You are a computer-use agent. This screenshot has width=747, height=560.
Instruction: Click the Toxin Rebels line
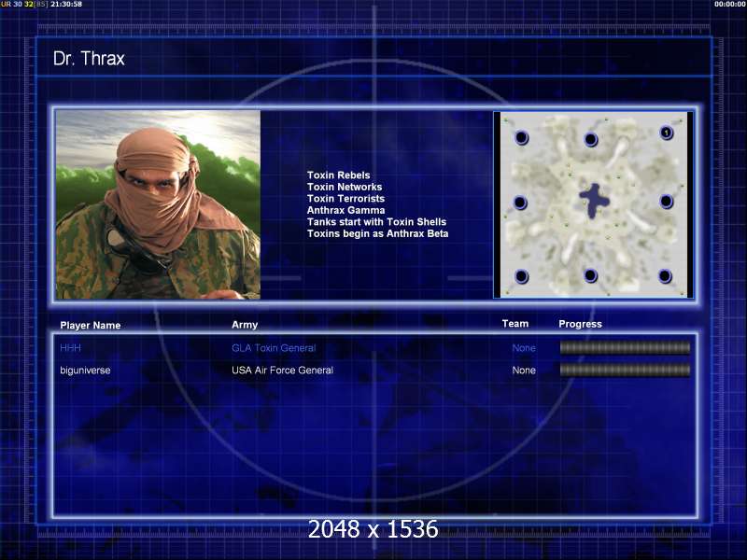click(338, 175)
